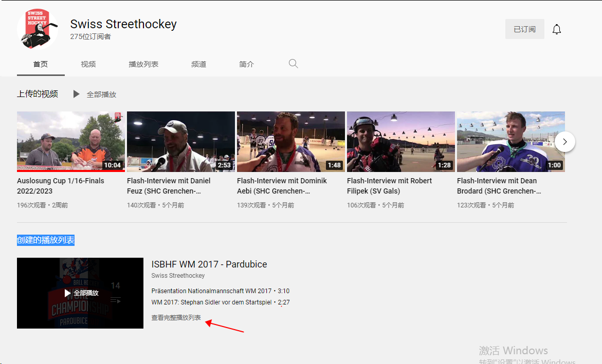Image resolution: width=602 pixels, height=364 pixels.
Task: Click the play triangle beside 全部播放
Action: click(x=77, y=94)
